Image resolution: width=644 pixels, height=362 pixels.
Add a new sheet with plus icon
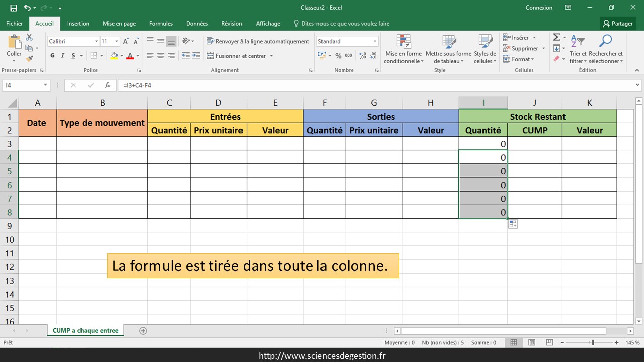[x=143, y=331]
